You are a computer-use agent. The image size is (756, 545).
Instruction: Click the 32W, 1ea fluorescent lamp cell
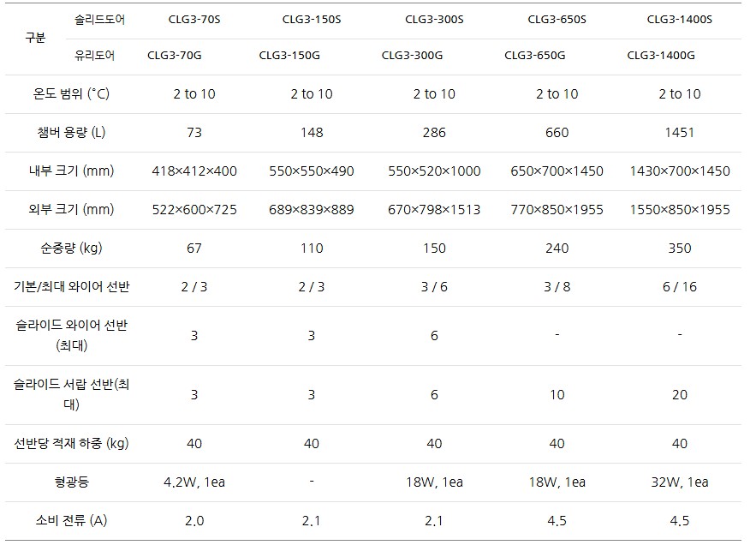coord(679,482)
